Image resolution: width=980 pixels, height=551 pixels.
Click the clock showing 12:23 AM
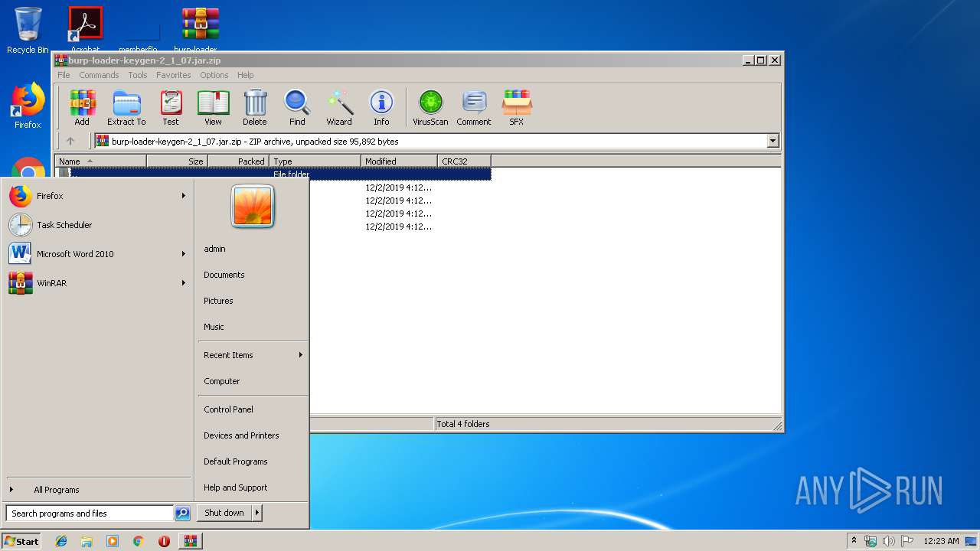941,541
